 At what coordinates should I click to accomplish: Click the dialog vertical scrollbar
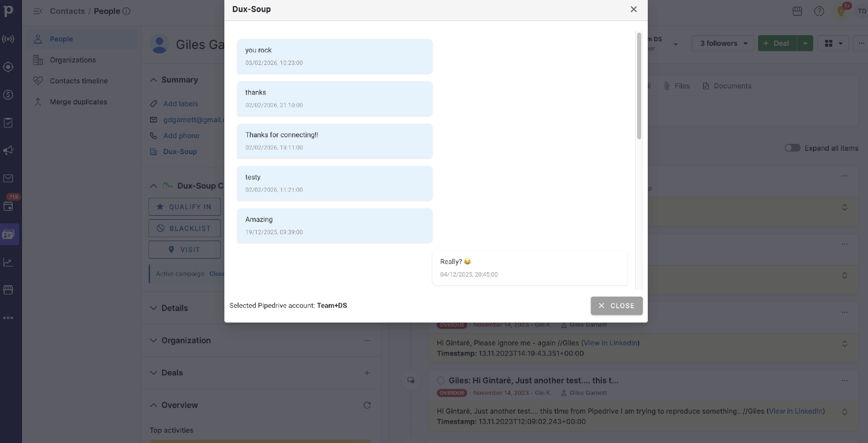[639, 86]
